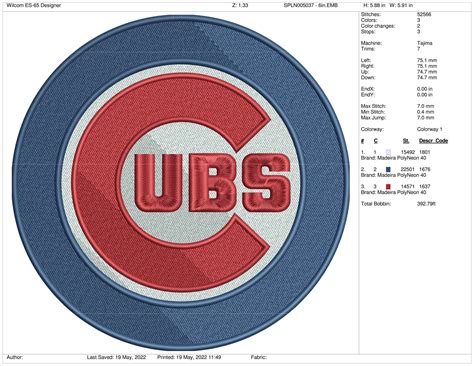Screen dimensions: 474x366
Task: Click the Z: 1.33 zoom value
Action: click(240, 5)
